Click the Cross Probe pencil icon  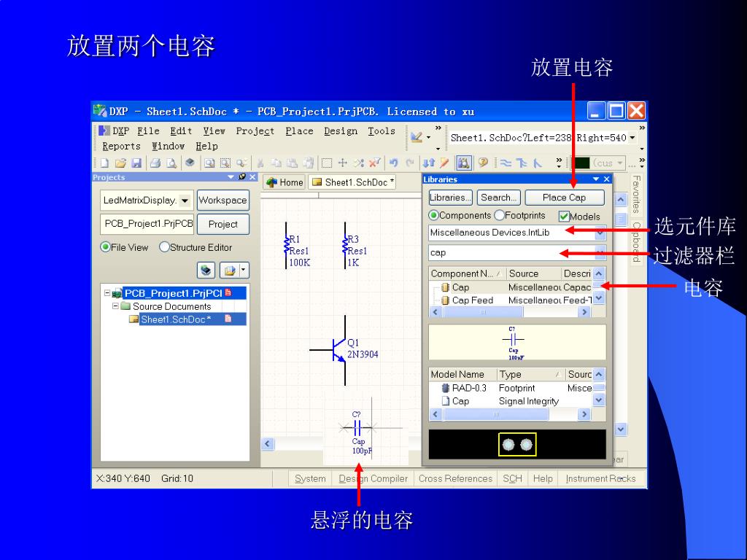coord(444,163)
